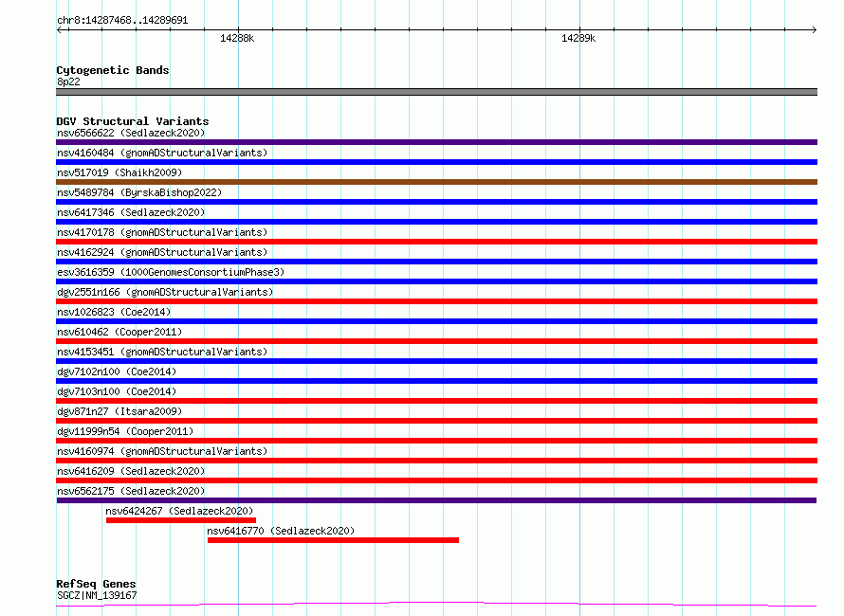Click the red bar under nsv4160974
The image size is (844, 616).
pyautogui.click(x=436, y=461)
